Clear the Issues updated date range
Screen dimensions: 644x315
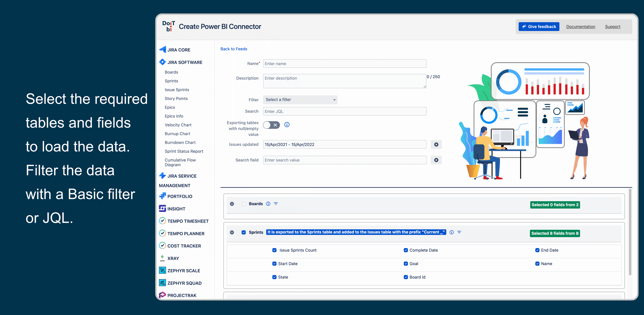pos(436,145)
